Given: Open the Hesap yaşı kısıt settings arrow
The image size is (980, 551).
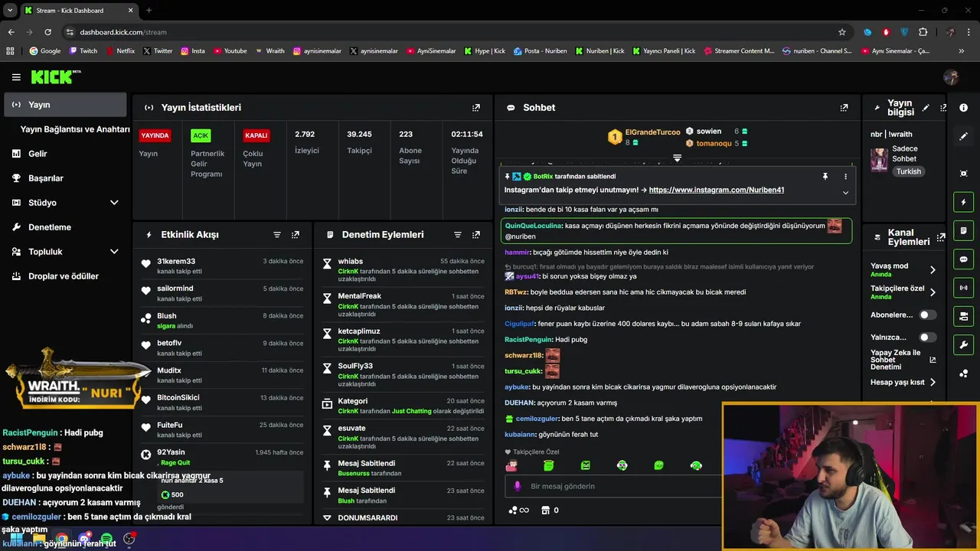Looking at the screenshot, I should 933,382.
